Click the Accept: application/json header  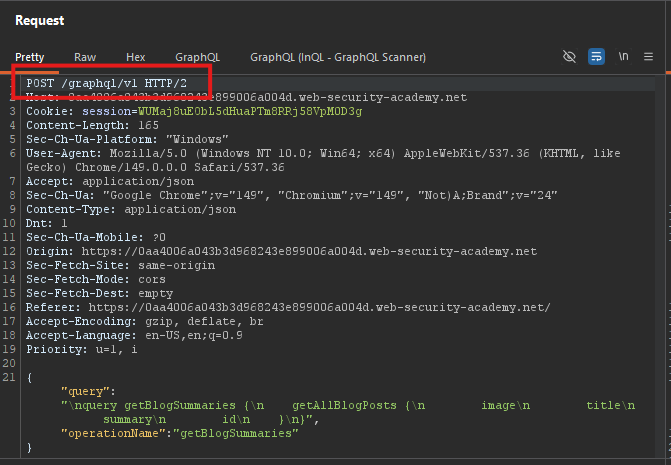click(110, 181)
